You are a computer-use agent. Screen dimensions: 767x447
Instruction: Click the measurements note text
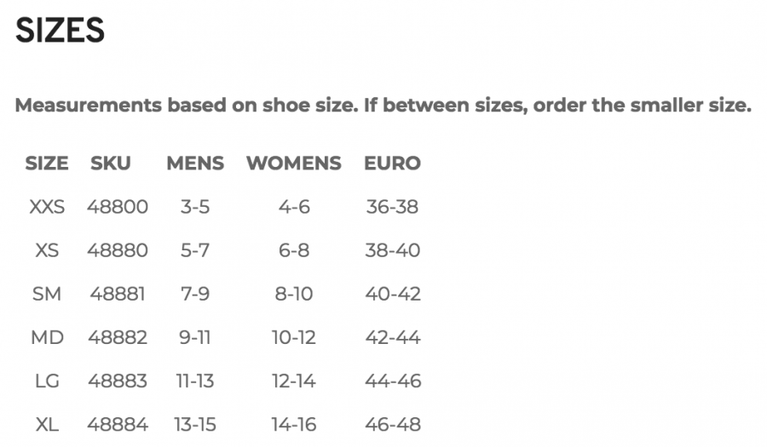click(x=382, y=106)
